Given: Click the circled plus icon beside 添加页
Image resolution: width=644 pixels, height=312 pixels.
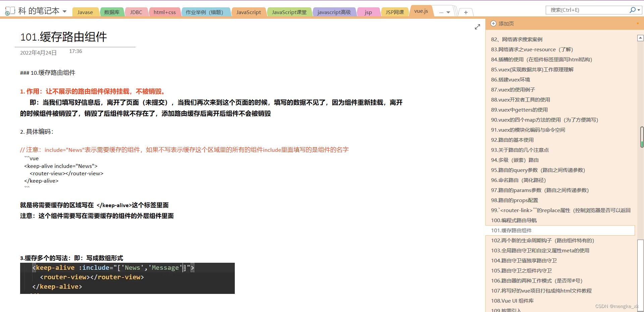Looking at the screenshot, I should tap(493, 23).
